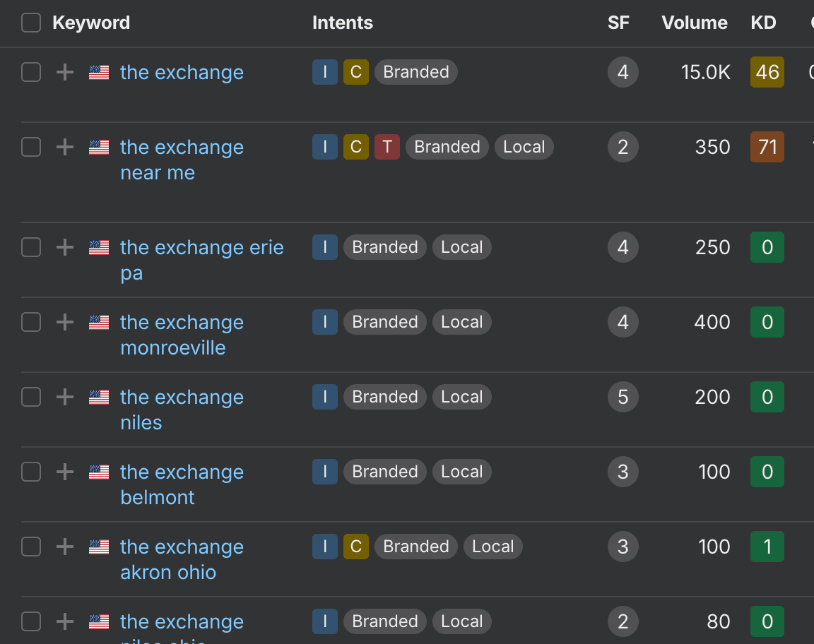The width and height of the screenshot is (814, 644).
Task: Click the KD 71 difficulty swatch
Action: [767, 147]
